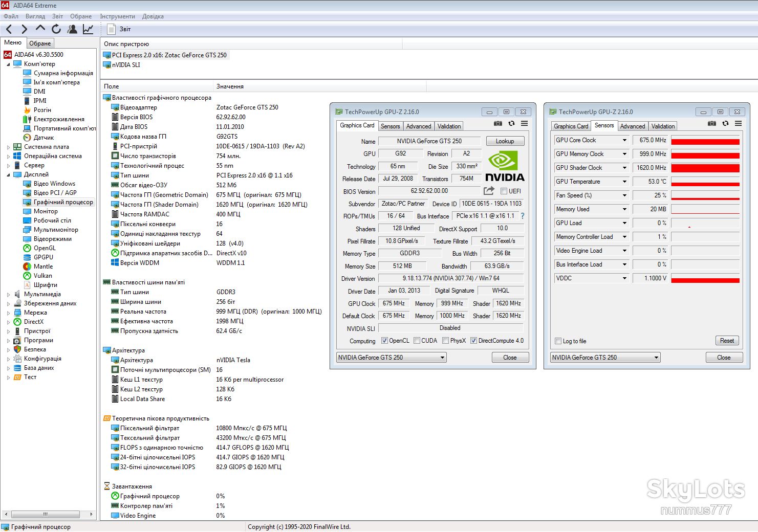Enable the CUDA checkbox

click(x=417, y=341)
